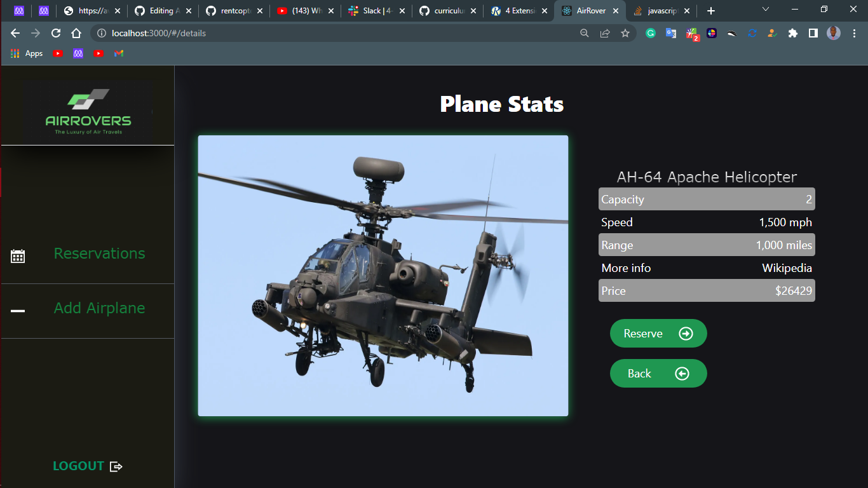
Task: Switch to the Slack browser tab
Action: coord(372,10)
